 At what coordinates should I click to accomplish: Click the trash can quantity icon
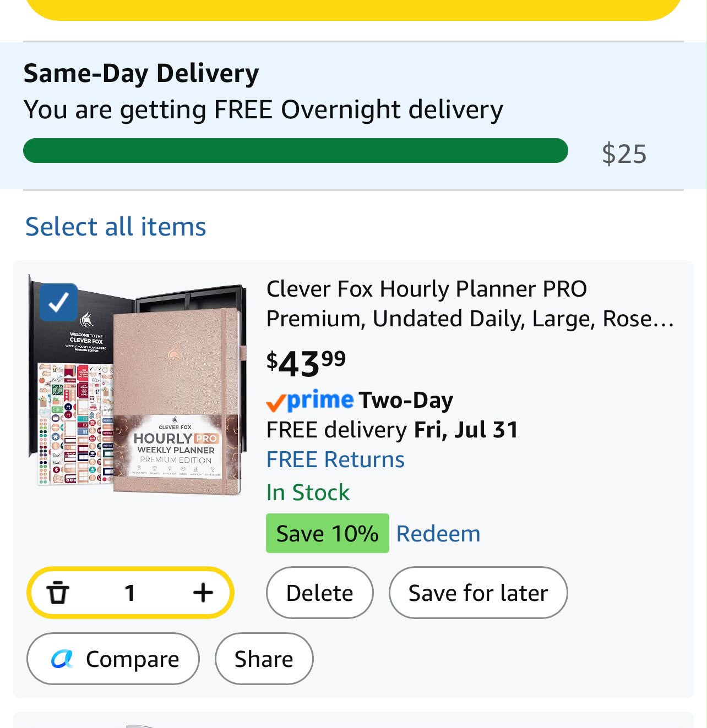[57, 593]
